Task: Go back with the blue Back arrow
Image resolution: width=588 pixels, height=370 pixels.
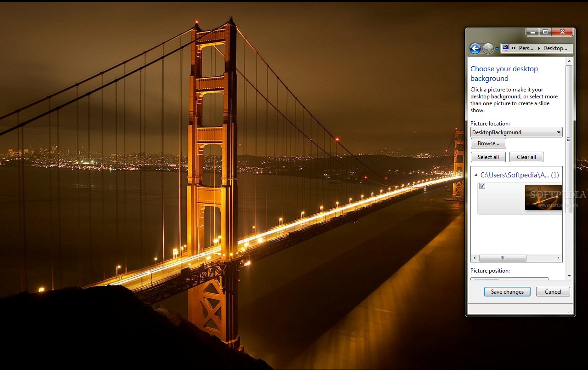Action: click(475, 48)
